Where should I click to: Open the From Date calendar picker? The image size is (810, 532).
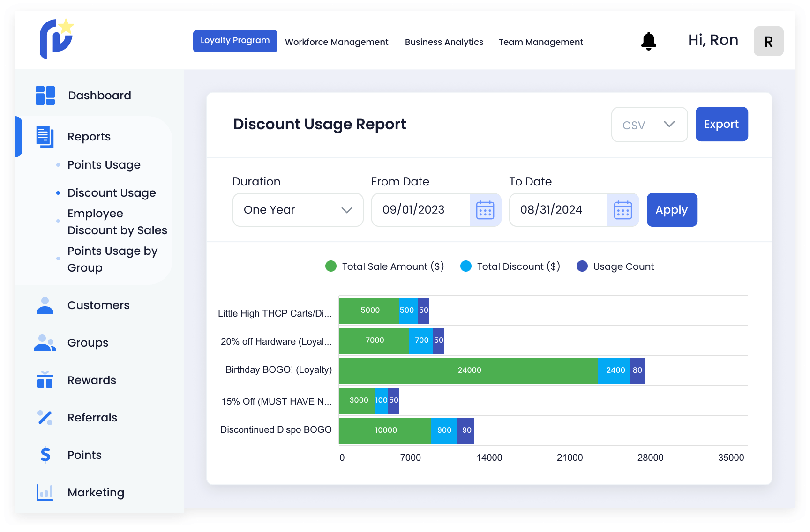(485, 210)
